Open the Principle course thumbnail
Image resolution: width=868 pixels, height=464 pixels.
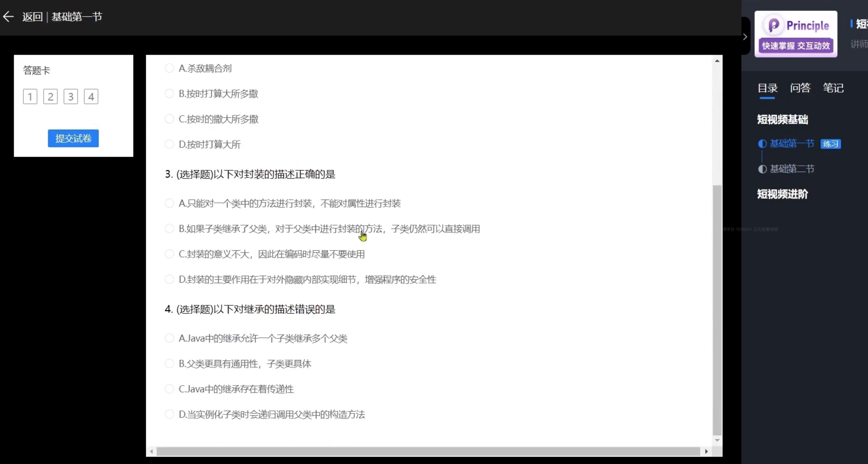click(x=796, y=34)
